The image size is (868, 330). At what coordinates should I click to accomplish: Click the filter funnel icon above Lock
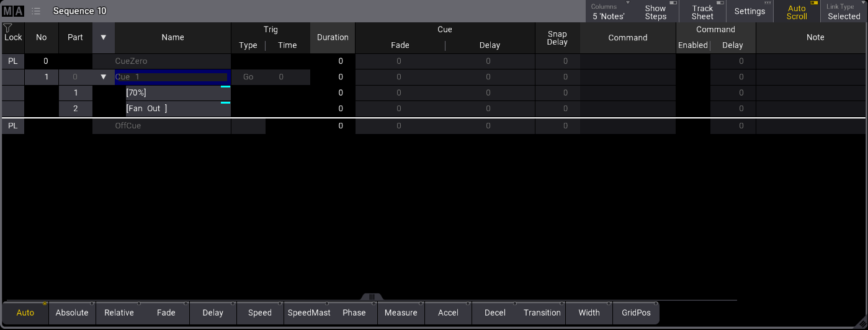pos(7,28)
